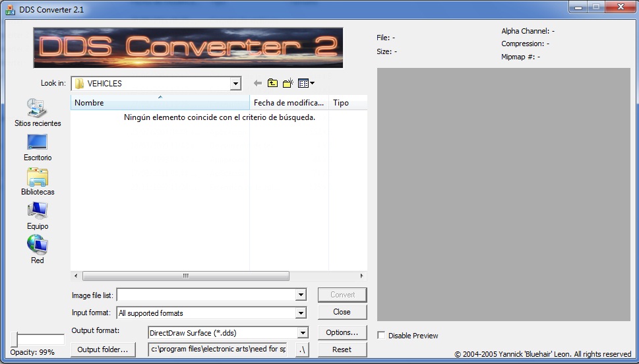Click the horizontal scrollbar thumb in file list
The width and height of the screenshot is (639, 364).
[186, 276]
